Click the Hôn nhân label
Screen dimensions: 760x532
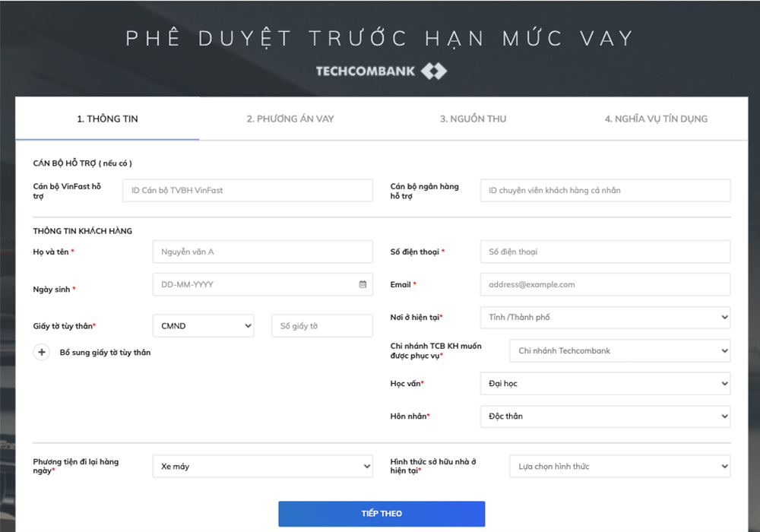[410, 416]
